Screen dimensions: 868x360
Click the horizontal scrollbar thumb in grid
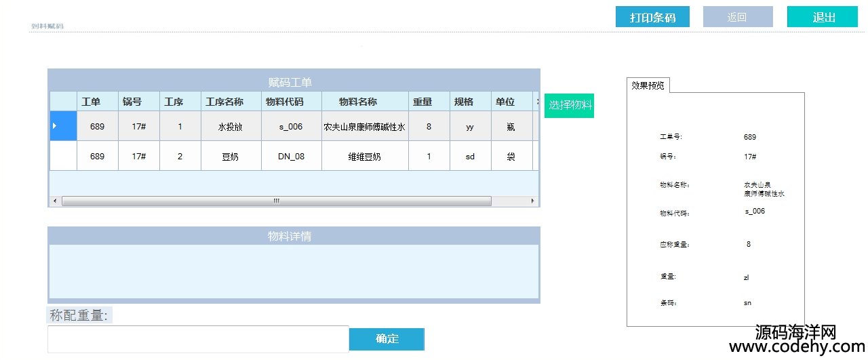[x=276, y=201]
